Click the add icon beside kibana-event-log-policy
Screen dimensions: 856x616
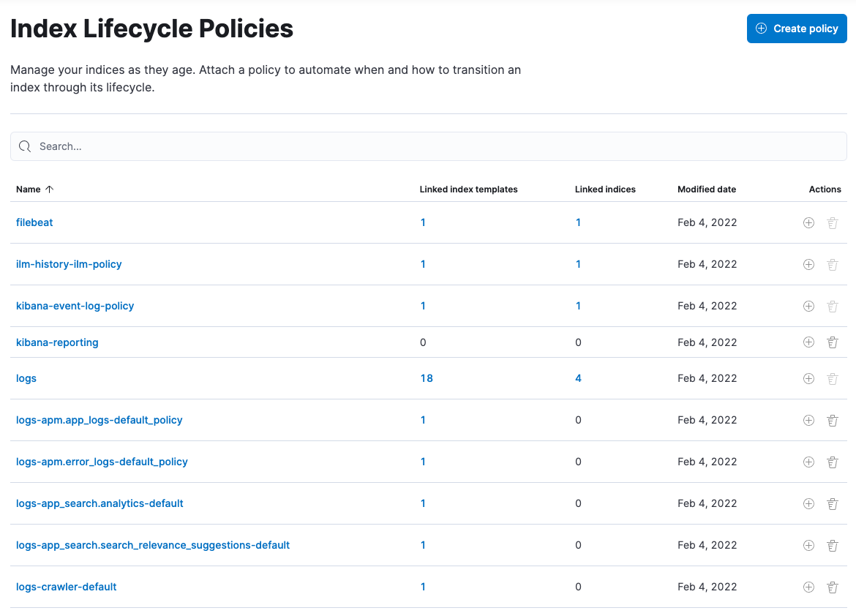tap(808, 306)
